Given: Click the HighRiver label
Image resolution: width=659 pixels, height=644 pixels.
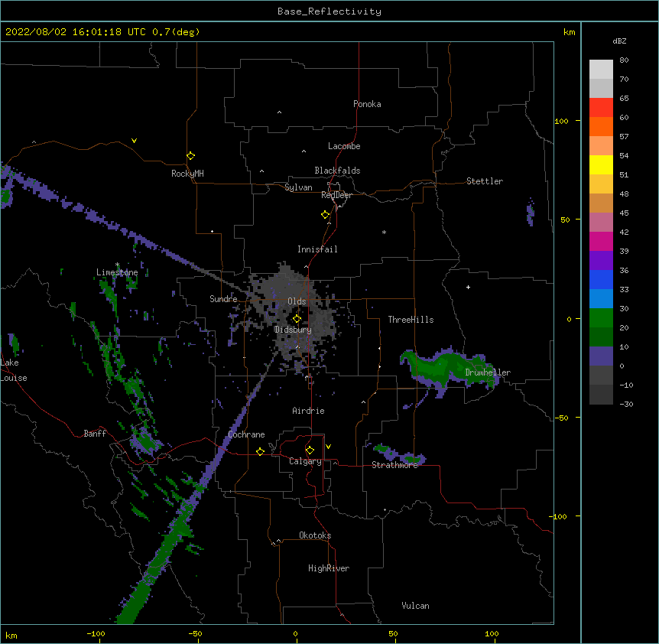Looking at the screenshot, I should [329, 568].
